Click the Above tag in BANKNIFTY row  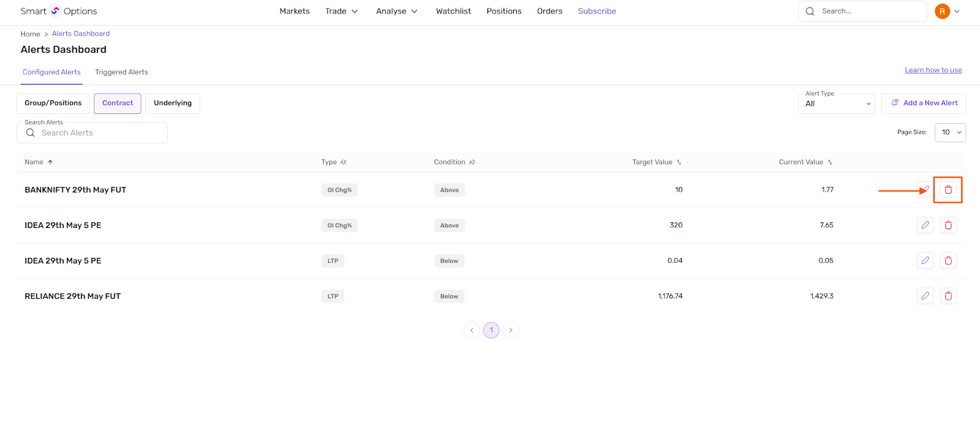(x=450, y=190)
